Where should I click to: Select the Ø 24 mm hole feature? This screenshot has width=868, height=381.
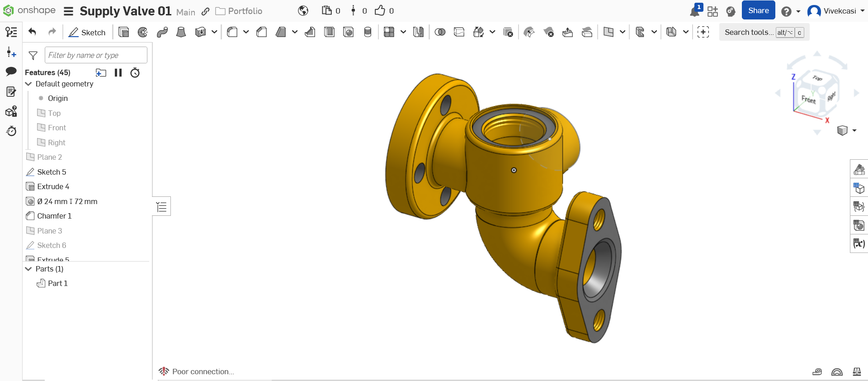(x=67, y=201)
